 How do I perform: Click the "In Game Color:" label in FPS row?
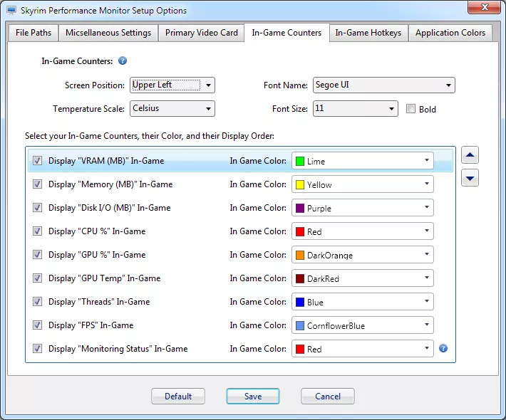[258, 325]
